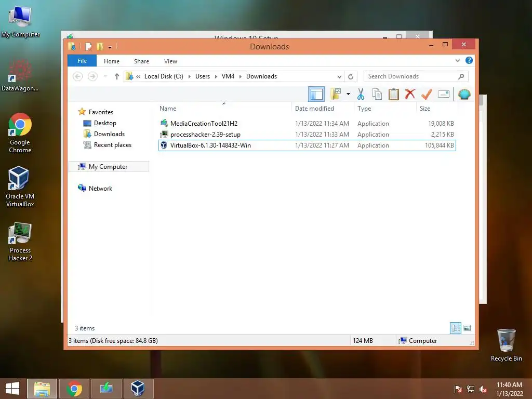Open the File menu tab
This screenshot has width=532, height=399.
82,61
